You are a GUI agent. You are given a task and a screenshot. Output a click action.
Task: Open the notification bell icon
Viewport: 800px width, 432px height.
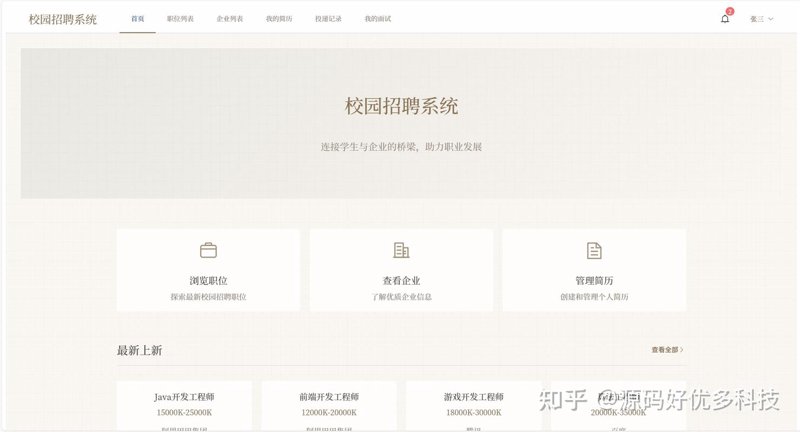point(724,19)
